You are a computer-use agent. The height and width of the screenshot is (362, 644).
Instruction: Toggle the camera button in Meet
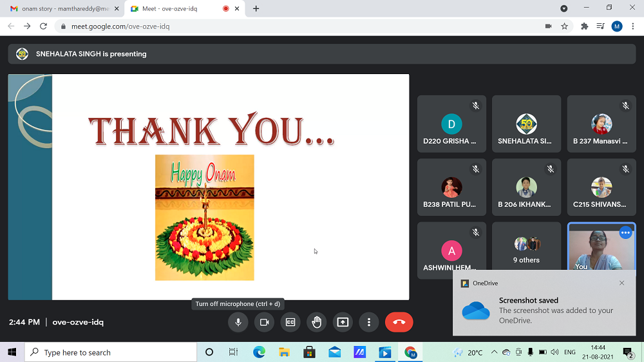(x=264, y=322)
